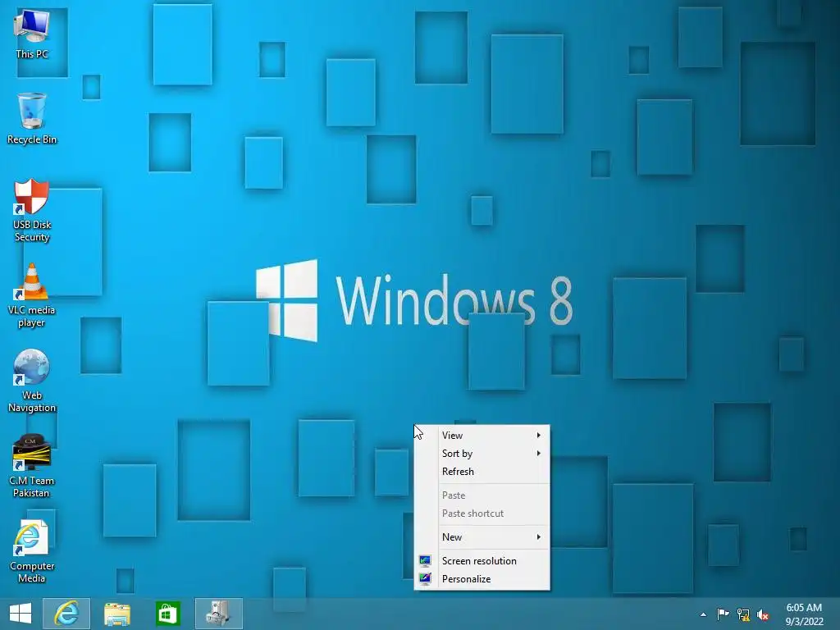This screenshot has height=630, width=840.
Task: Choose Personalize from the context menu
Action: point(482,579)
